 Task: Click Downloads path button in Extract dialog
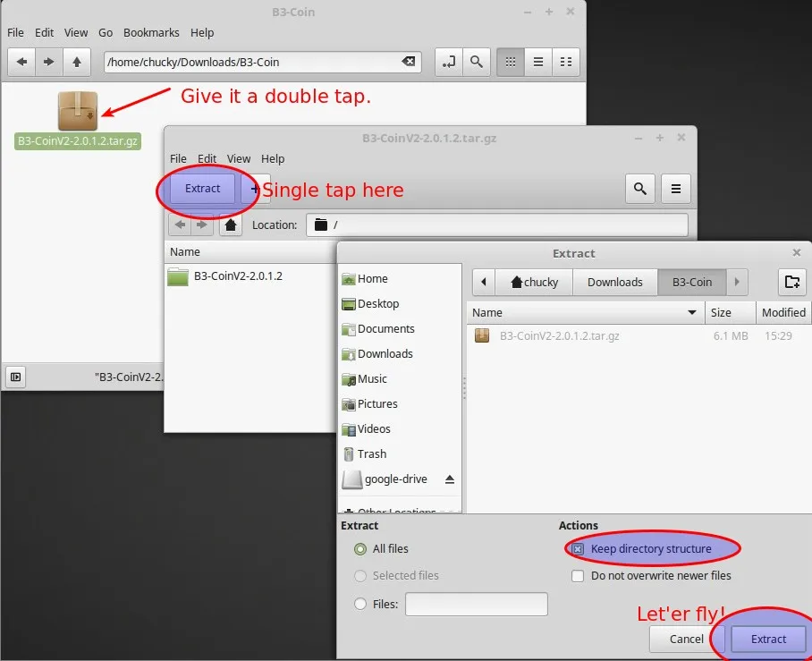click(x=614, y=282)
